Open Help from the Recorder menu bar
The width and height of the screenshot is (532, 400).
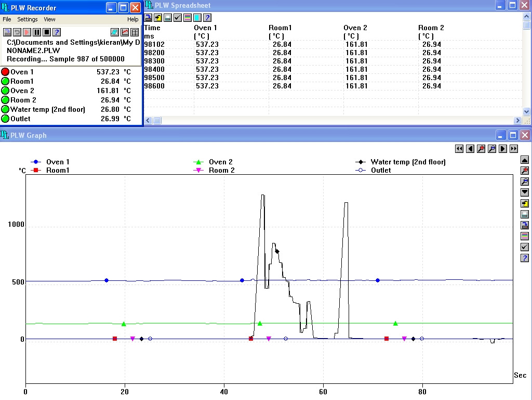[x=132, y=19]
